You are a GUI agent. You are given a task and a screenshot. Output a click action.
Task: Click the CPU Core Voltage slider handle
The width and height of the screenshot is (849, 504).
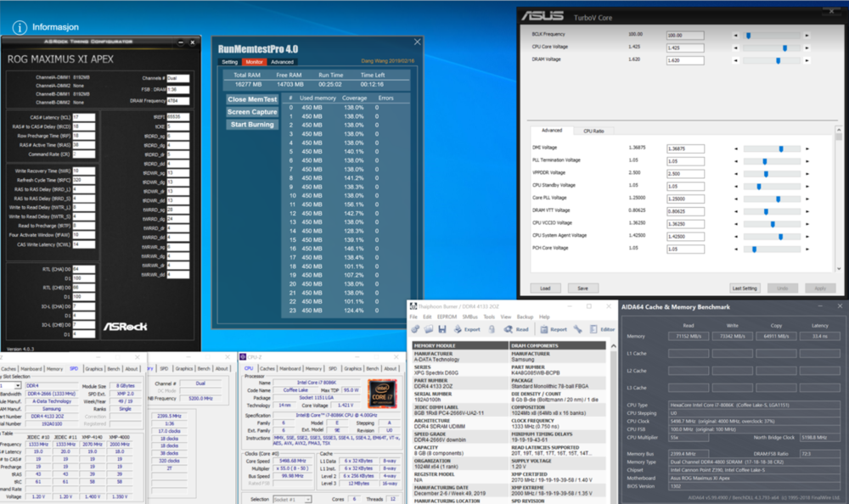[x=784, y=48]
